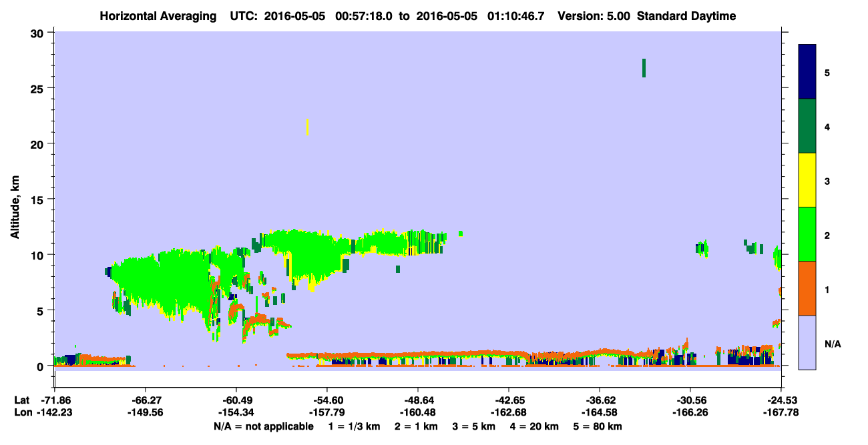Click the color bar label '5'

827,73
